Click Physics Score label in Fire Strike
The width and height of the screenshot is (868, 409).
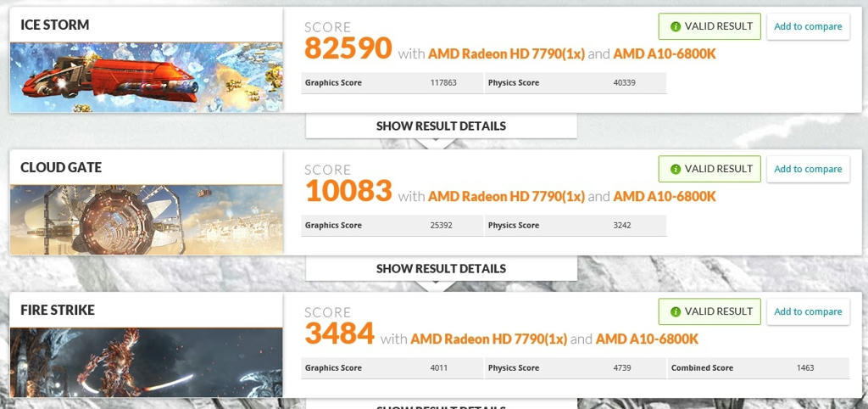(x=514, y=368)
